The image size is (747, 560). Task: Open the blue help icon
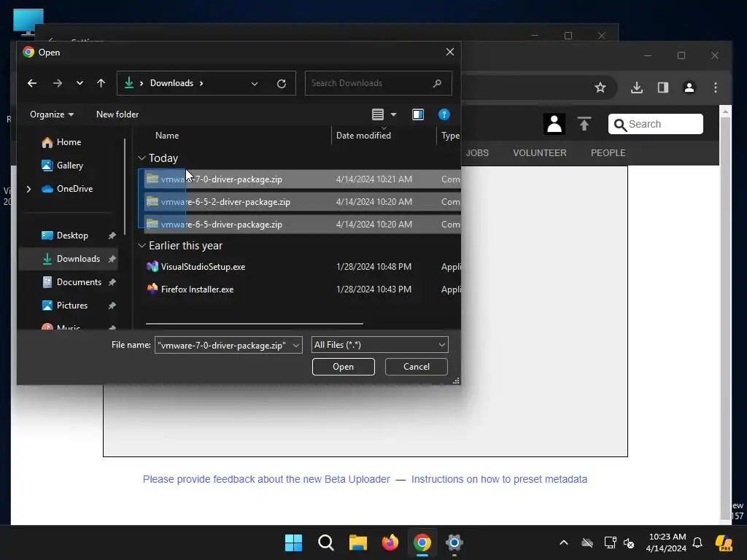tap(444, 114)
